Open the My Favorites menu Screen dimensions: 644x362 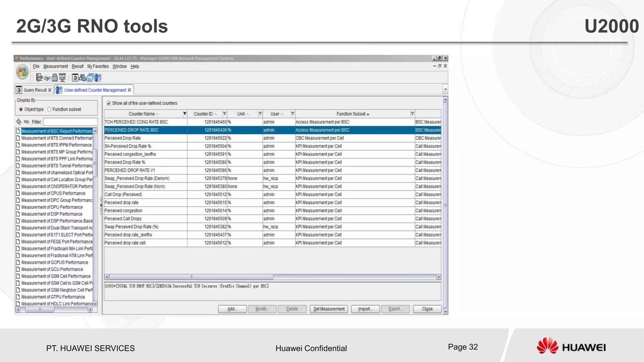point(98,66)
